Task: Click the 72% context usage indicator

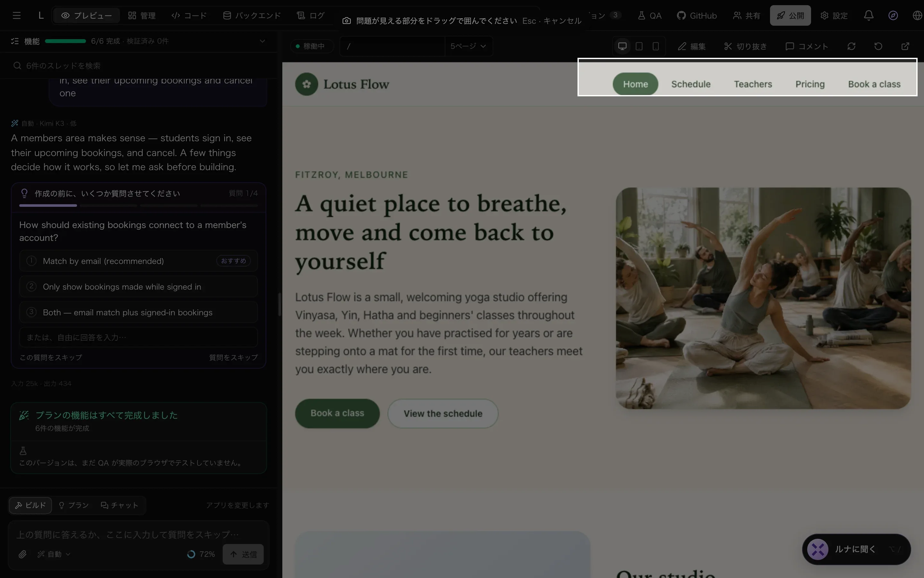Action: click(201, 554)
